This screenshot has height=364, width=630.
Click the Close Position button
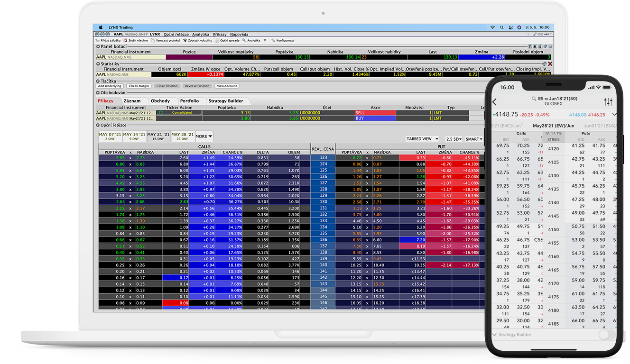tap(167, 86)
